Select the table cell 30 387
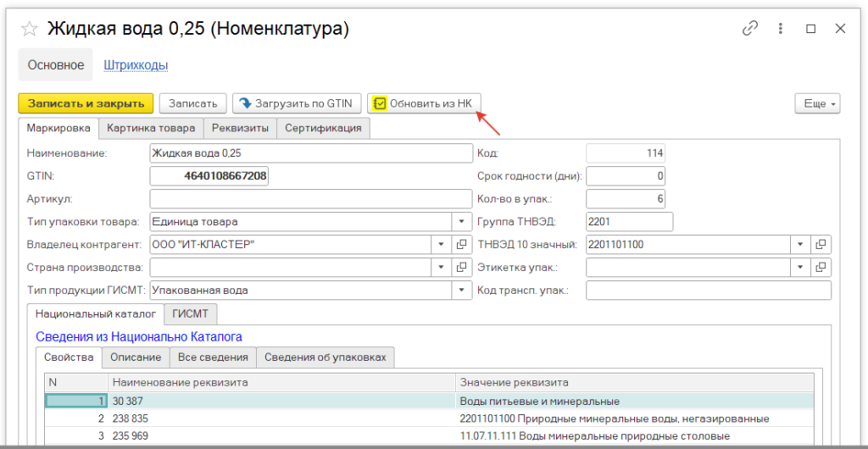Screen dimensions: 868x449 [281, 401]
